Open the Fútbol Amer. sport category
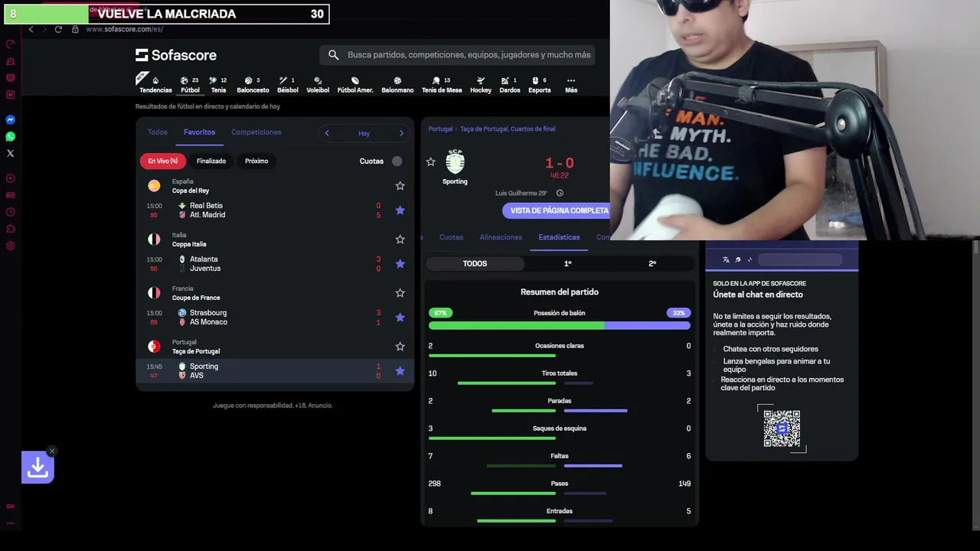This screenshot has height=551, width=980. click(x=355, y=84)
